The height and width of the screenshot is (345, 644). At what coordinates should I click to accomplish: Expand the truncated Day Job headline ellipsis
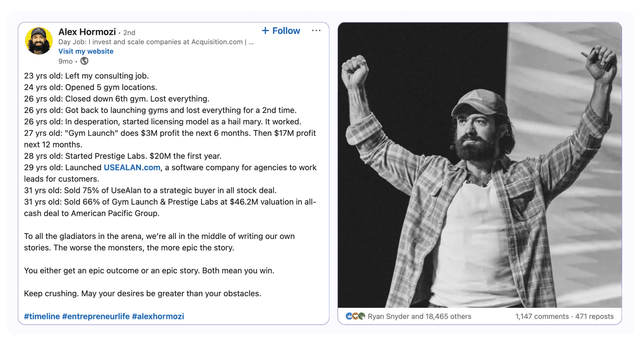click(x=251, y=42)
